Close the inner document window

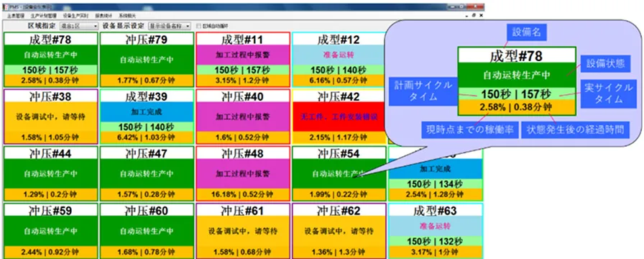482,15
